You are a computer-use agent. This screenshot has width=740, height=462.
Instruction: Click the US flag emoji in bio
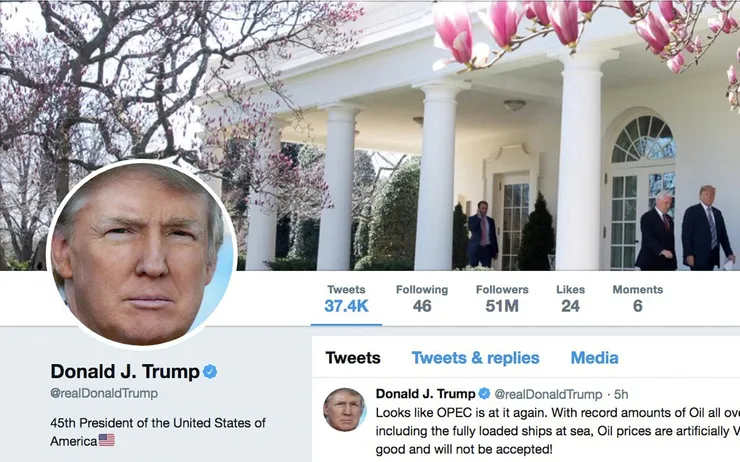107,440
